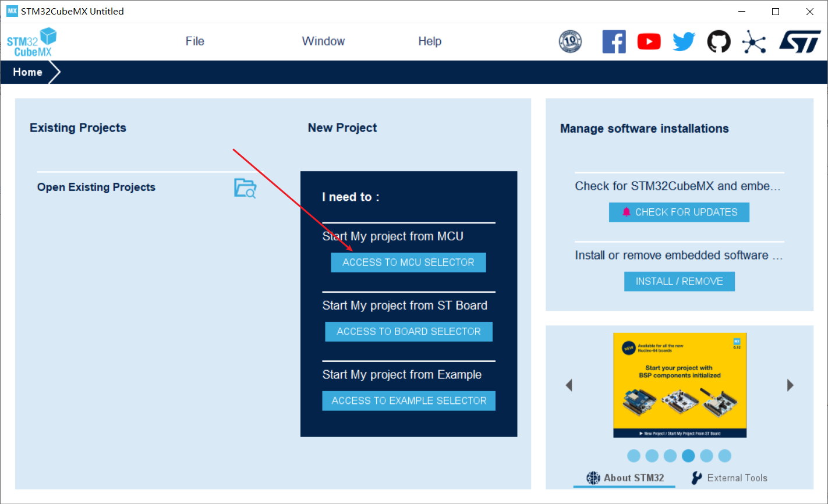Click the Twitter bird icon
Screen dimensions: 828x504
point(684,42)
